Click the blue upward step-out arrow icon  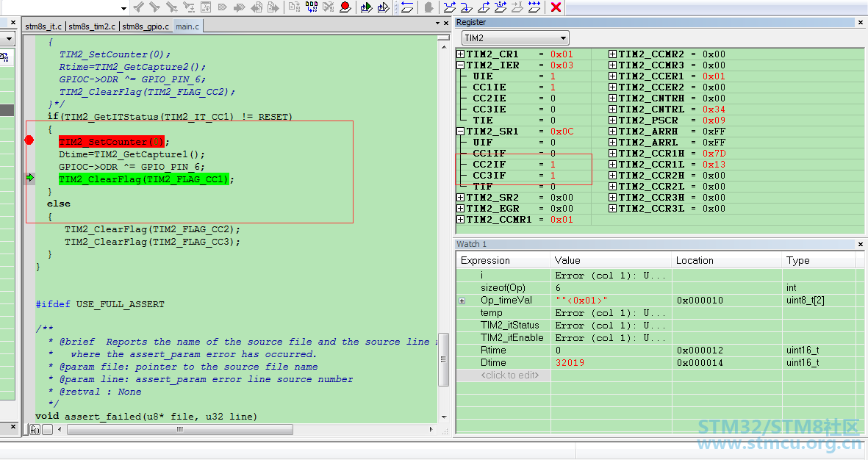pos(484,7)
